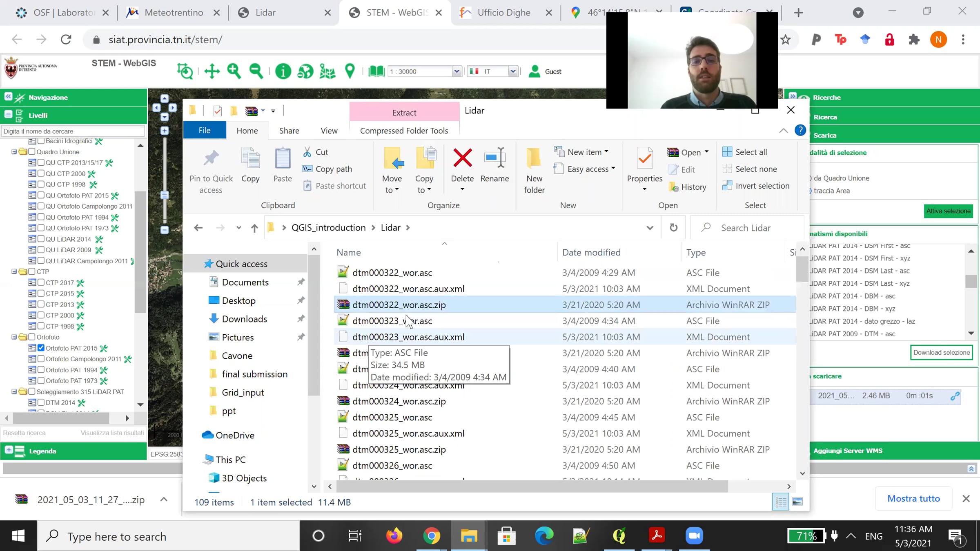The width and height of the screenshot is (980, 551).
Task: Uncheck the Ortofoto PAT 2015 layer checkbox
Action: 41,348
